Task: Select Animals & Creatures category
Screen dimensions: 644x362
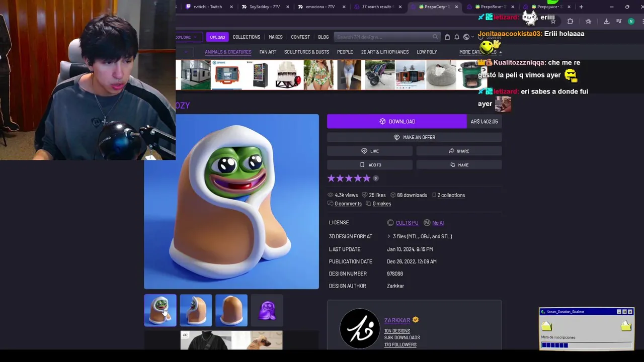Action: 228,52
